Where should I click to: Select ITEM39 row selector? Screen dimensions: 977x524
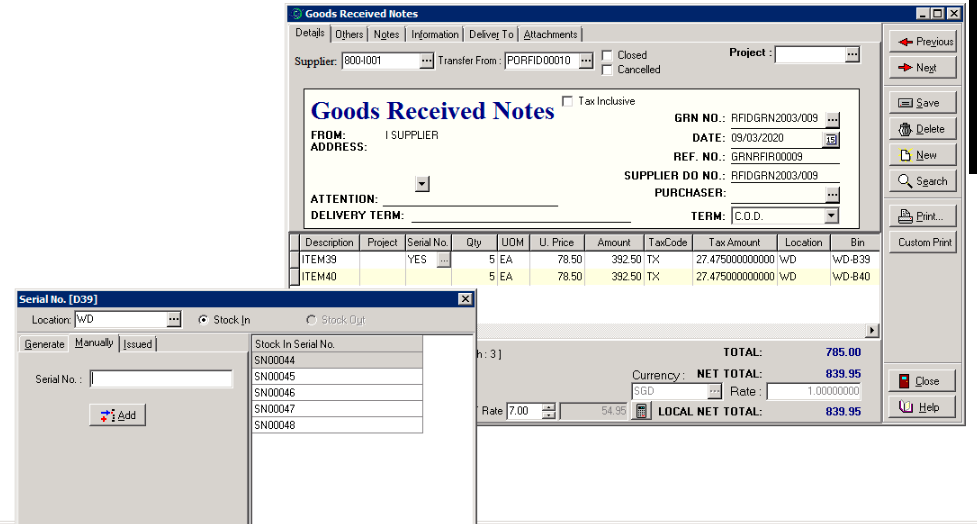[295, 260]
